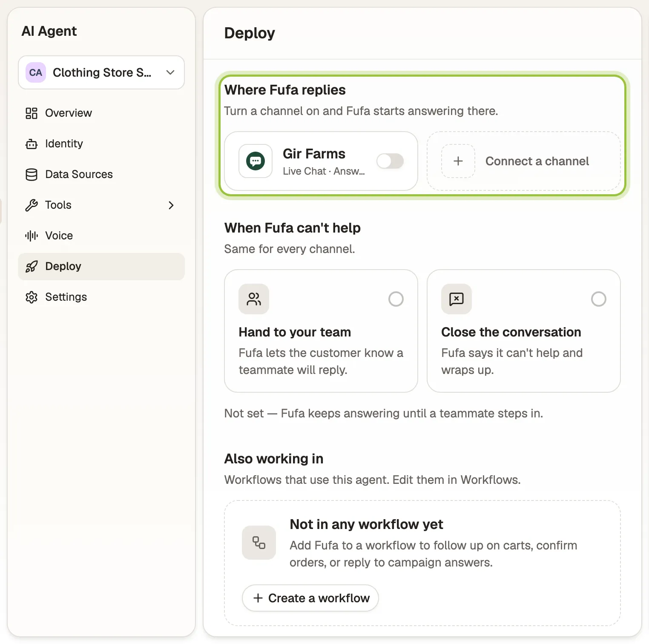Switch to Voice in the sidebar
Image resolution: width=649 pixels, height=644 pixels.
coord(101,236)
